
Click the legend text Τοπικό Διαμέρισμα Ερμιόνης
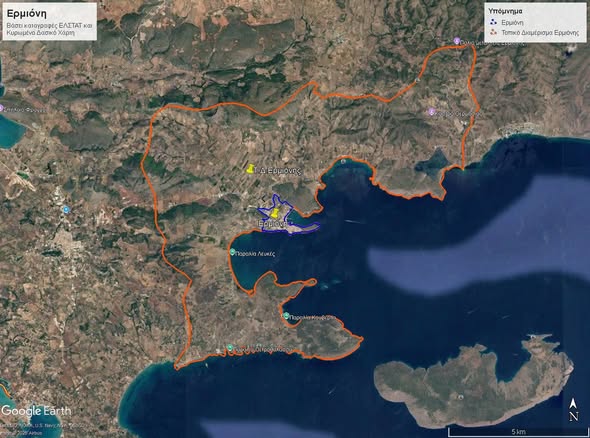coord(540,33)
